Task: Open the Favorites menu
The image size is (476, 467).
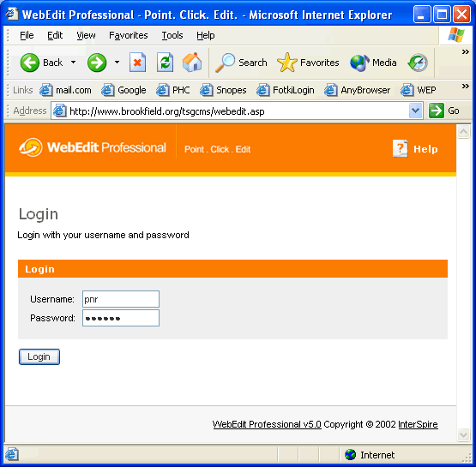Action: pos(128,35)
